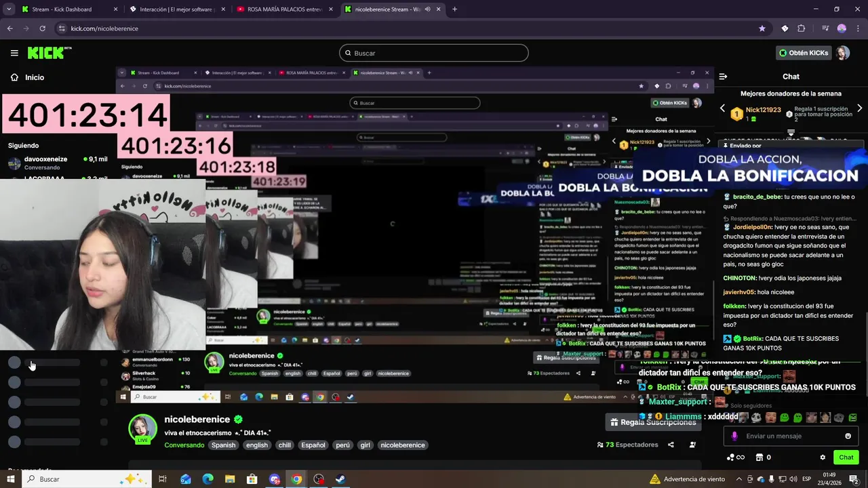Toggle the bookmark star for this page
Viewport: 868px width, 488px height.
(762, 28)
